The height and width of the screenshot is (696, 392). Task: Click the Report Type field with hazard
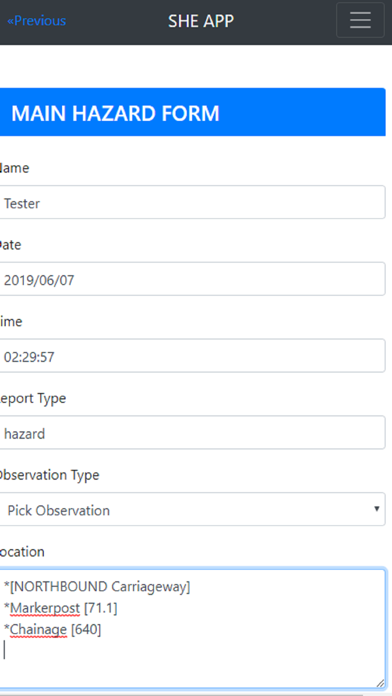pos(192,433)
